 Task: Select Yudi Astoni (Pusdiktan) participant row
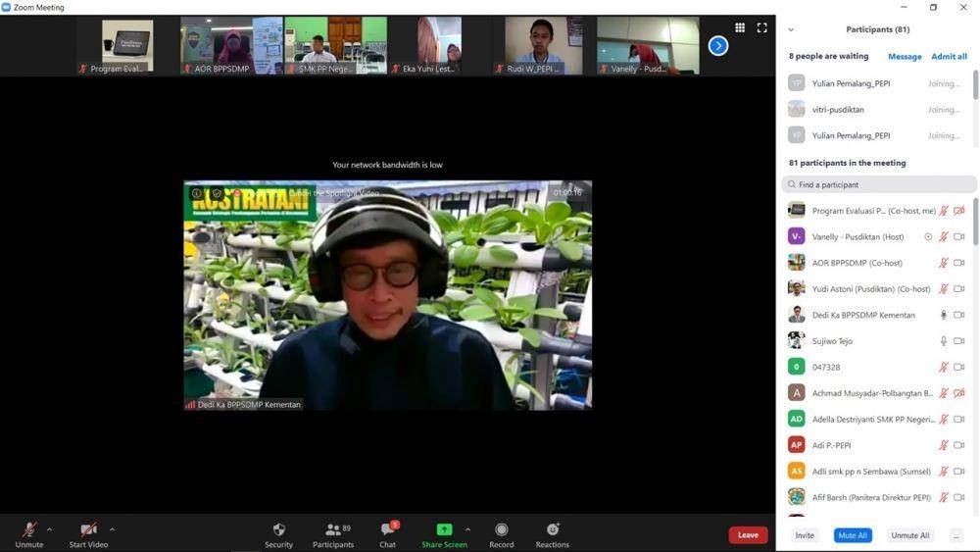pyautogui.click(x=877, y=289)
